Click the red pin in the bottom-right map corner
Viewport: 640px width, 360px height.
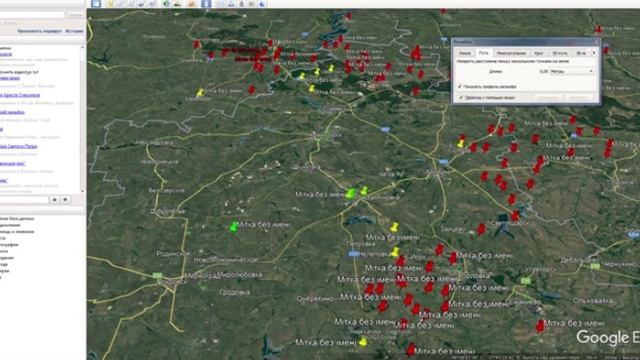(540, 325)
